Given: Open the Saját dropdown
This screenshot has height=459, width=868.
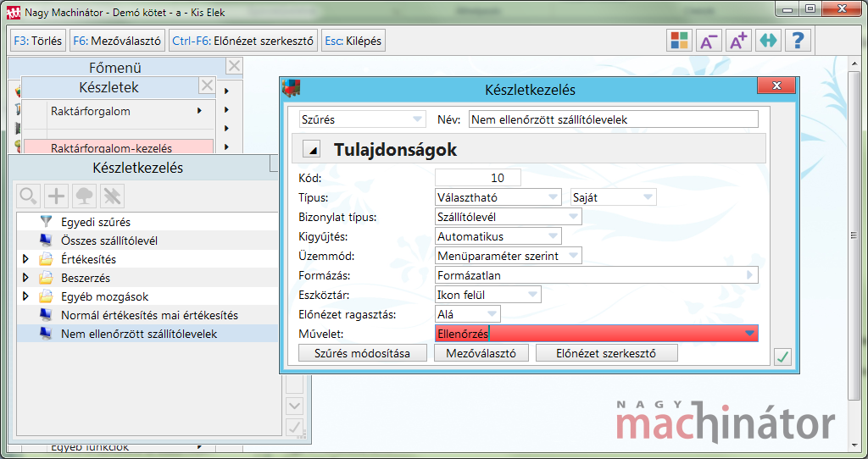Looking at the screenshot, I should (x=614, y=196).
